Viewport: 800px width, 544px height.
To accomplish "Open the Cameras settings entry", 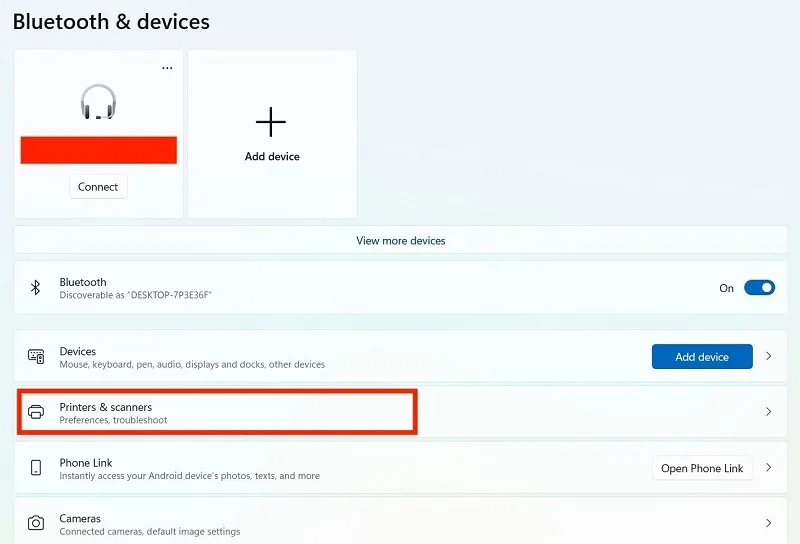I will (x=401, y=521).
